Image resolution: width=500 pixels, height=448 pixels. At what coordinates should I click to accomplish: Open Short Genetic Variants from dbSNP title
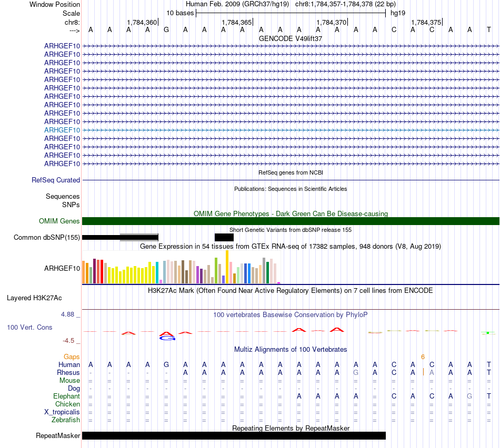pyautogui.click(x=291, y=230)
